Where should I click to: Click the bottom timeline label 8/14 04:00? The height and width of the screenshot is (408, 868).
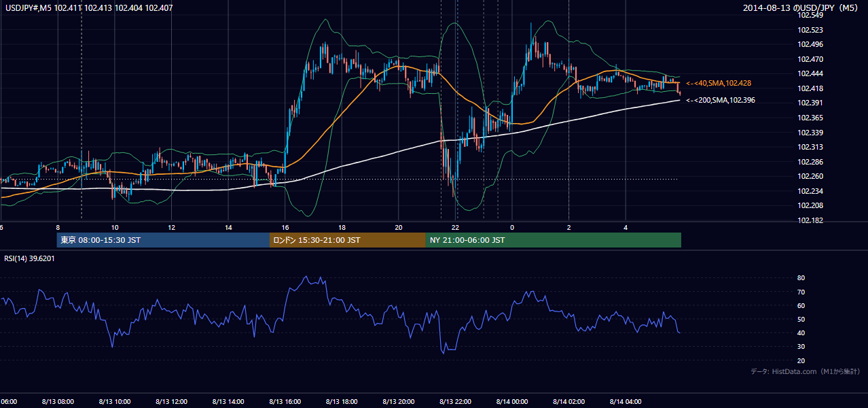(626, 401)
